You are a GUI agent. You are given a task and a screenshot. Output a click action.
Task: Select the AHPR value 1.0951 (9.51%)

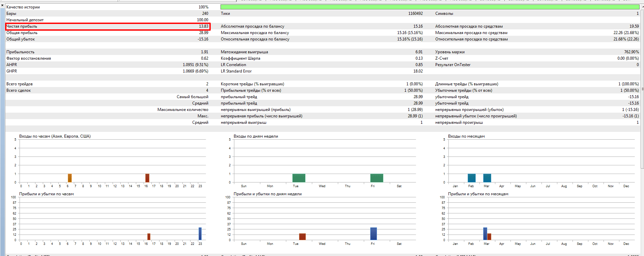click(196, 65)
